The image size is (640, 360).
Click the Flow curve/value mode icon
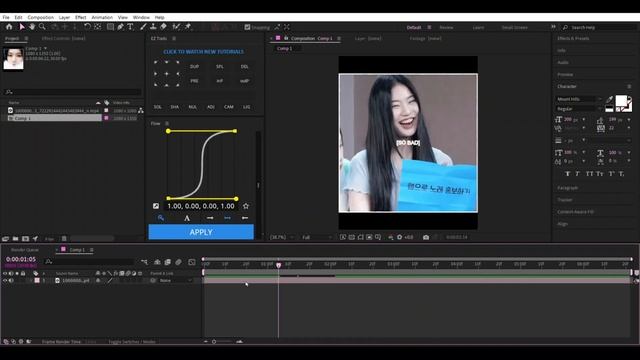(x=156, y=206)
